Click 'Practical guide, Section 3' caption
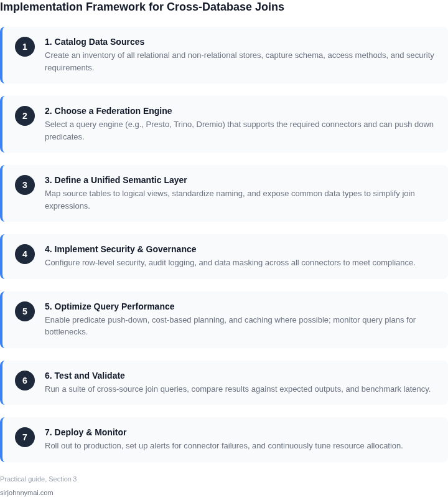The height and width of the screenshot is (497, 448). point(39,479)
